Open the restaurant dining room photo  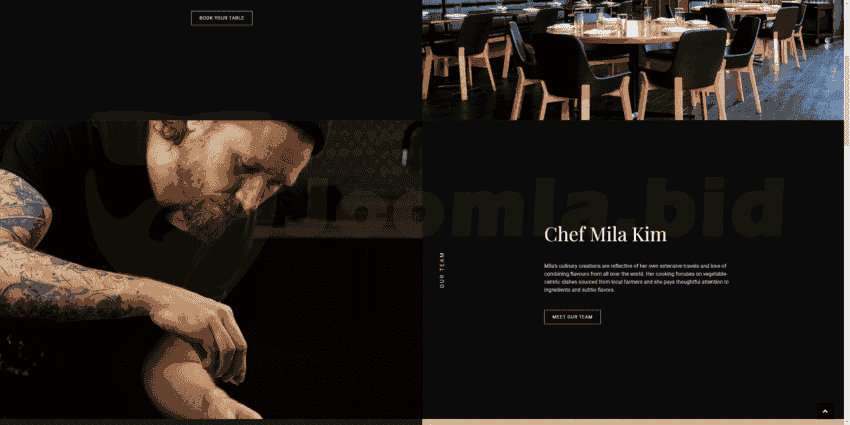[x=633, y=60]
